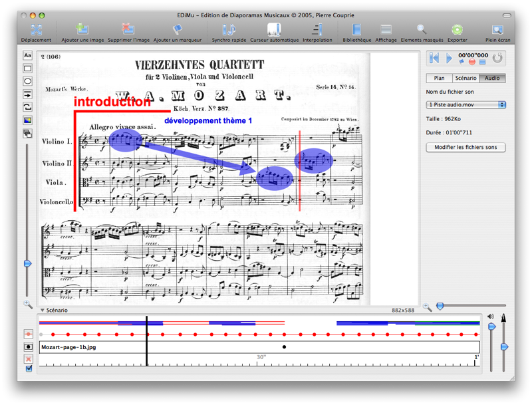Select the rectangle shape tool
532x405 pixels.
coord(27,68)
